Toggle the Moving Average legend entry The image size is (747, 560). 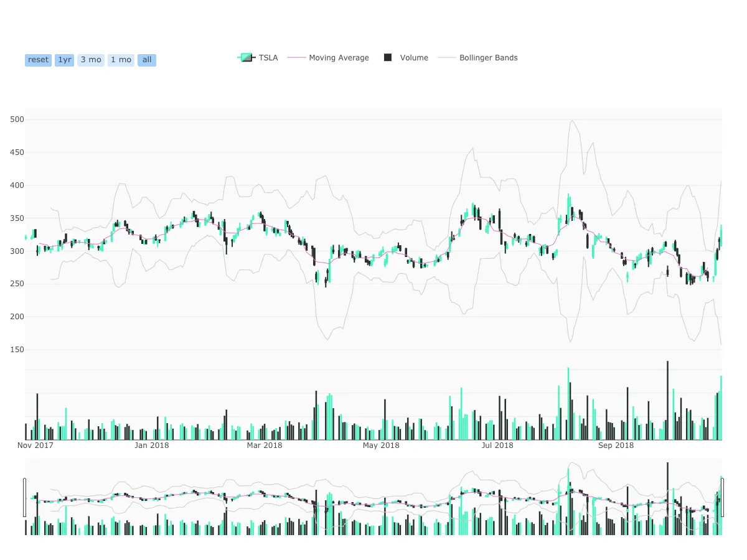(x=328, y=58)
